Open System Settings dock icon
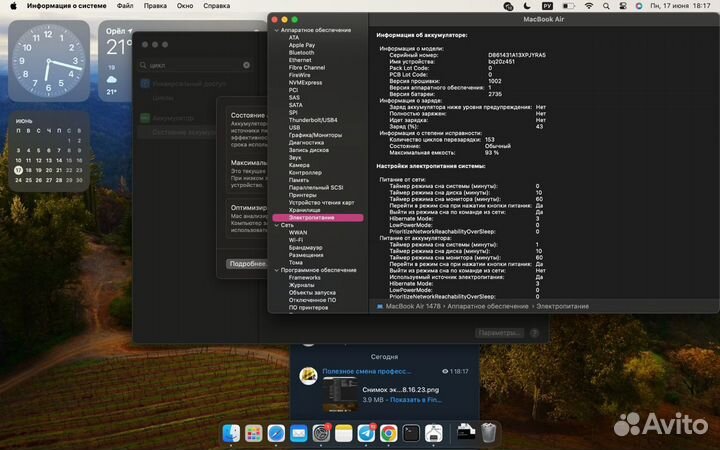Image resolution: width=720 pixels, height=450 pixels. pyautogui.click(x=321, y=433)
